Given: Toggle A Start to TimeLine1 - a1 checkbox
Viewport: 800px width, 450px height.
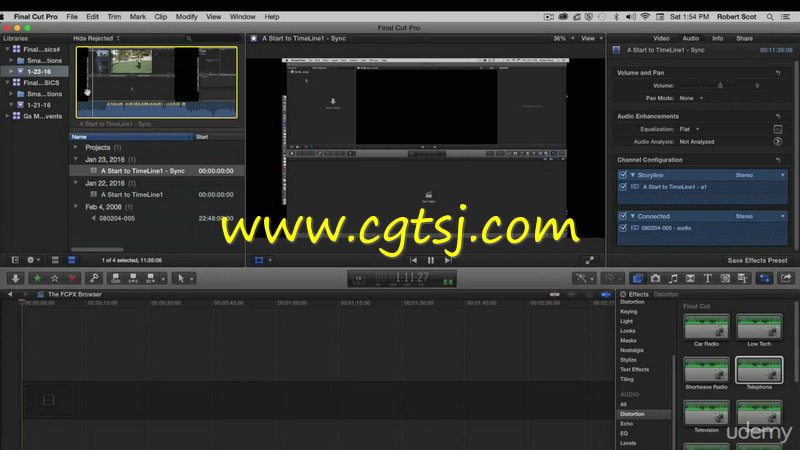Looking at the screenshot, I should pyautogui.click(x=622, y=187).
